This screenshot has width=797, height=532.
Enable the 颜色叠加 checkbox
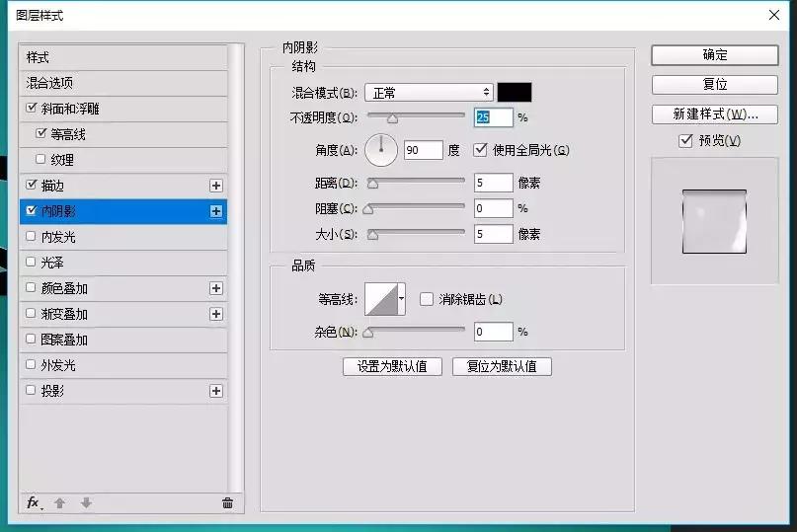pos(31,287)
